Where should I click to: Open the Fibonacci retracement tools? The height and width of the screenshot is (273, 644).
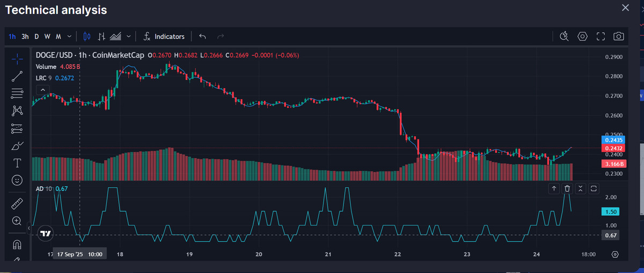[17, 93]
